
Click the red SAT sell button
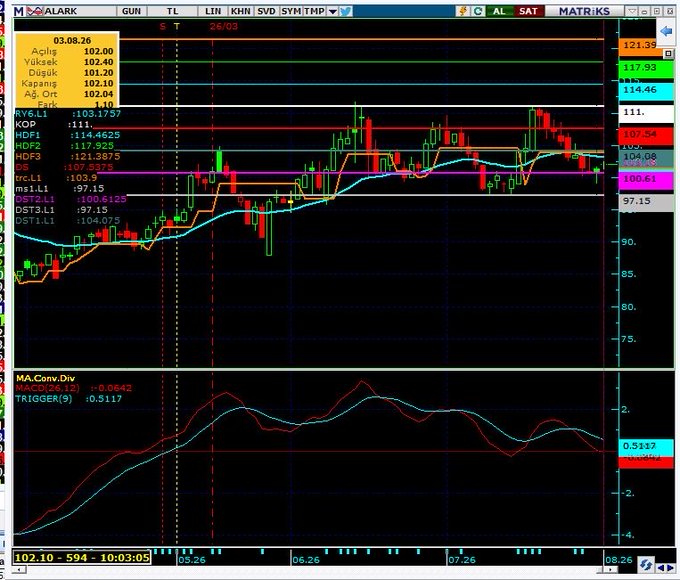coord(528,11)
